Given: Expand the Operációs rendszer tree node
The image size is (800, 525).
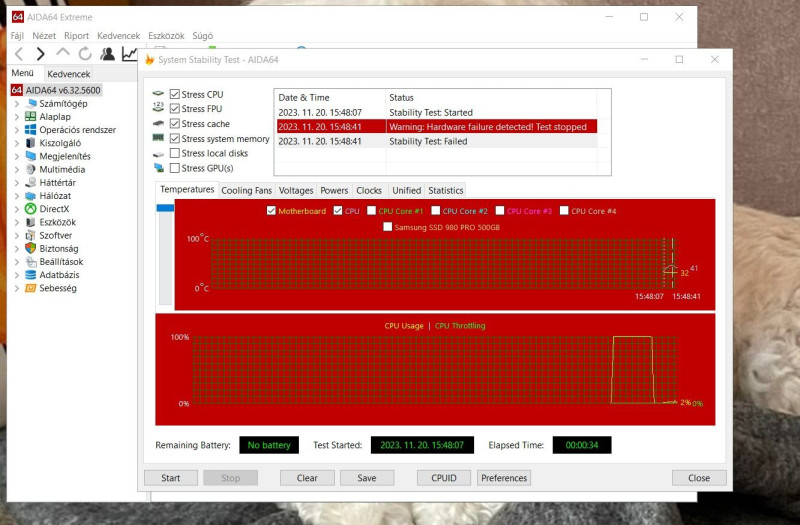Looking at the screenshot, I should tap(16, 130).
